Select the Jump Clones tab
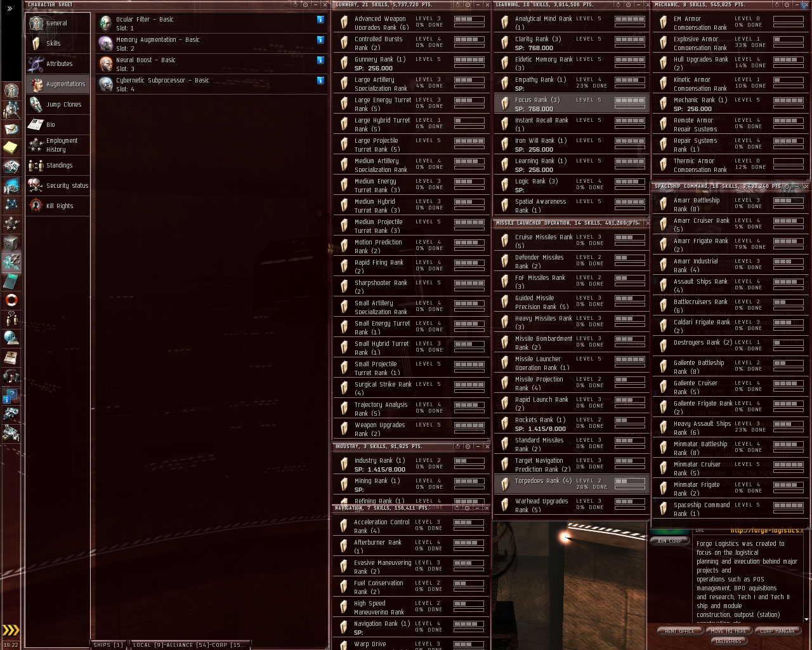 (x=58, y=105)
